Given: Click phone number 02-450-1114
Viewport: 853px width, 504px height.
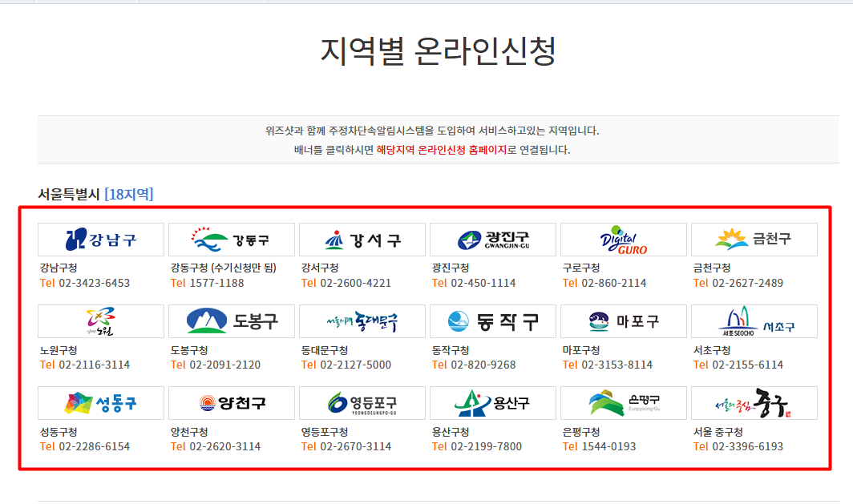Looking at the screenshot, I should [x=483, y=283].
